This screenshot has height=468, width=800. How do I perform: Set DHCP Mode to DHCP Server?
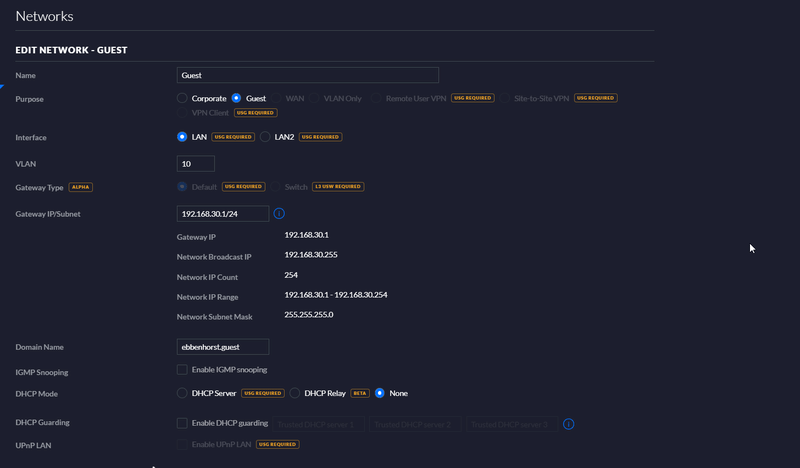182,393
